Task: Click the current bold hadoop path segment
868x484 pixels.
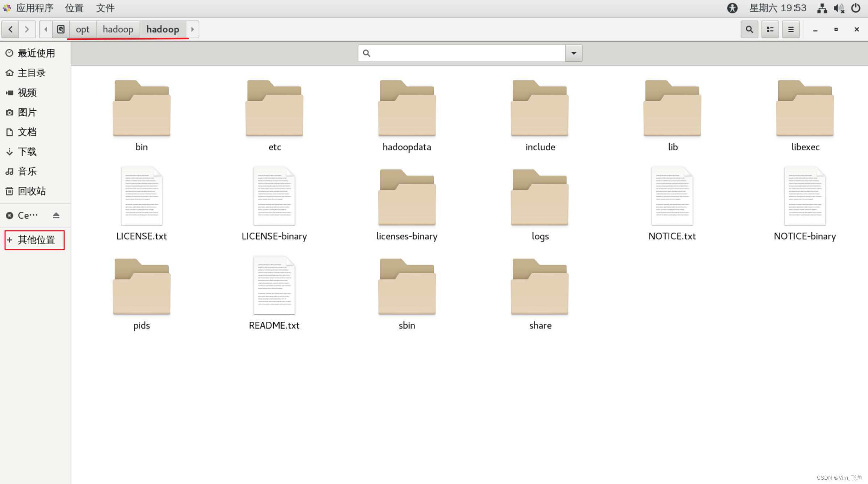Action: tap(163, 29)
